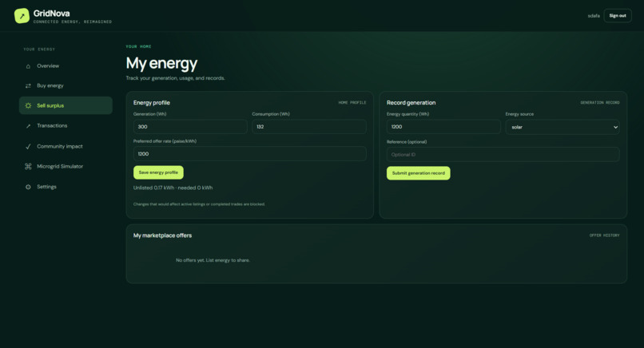Click the No offers yet message
Viewport: 644px width, 348px height.
(213, 260)
